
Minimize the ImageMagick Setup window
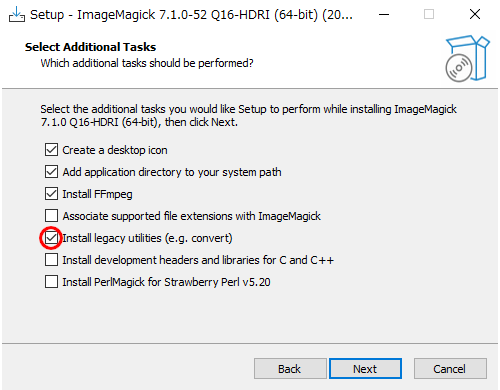384,14
